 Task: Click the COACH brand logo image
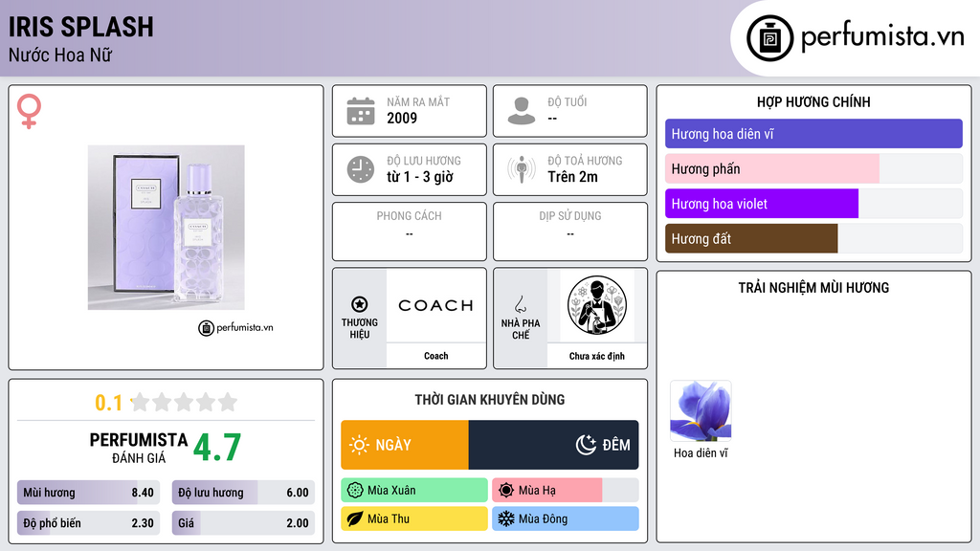tap(435, 305)
